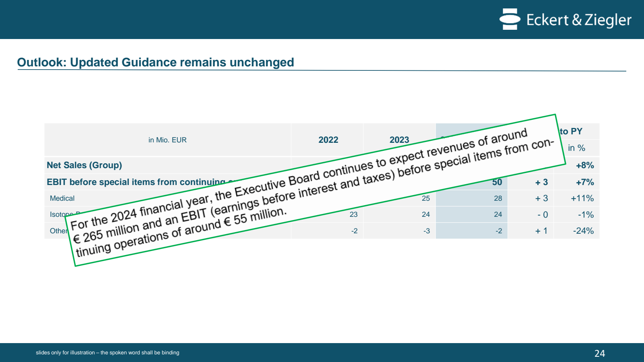Click the bold 50 value in EBIT row
The width and height of the screenshot is (644, 362).
[497, 182]
